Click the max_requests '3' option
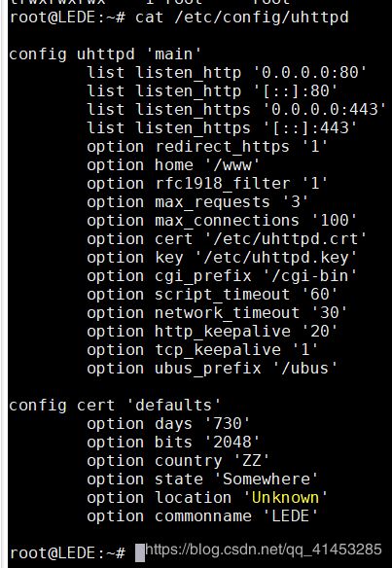392x568 pixels. (197, 201)
